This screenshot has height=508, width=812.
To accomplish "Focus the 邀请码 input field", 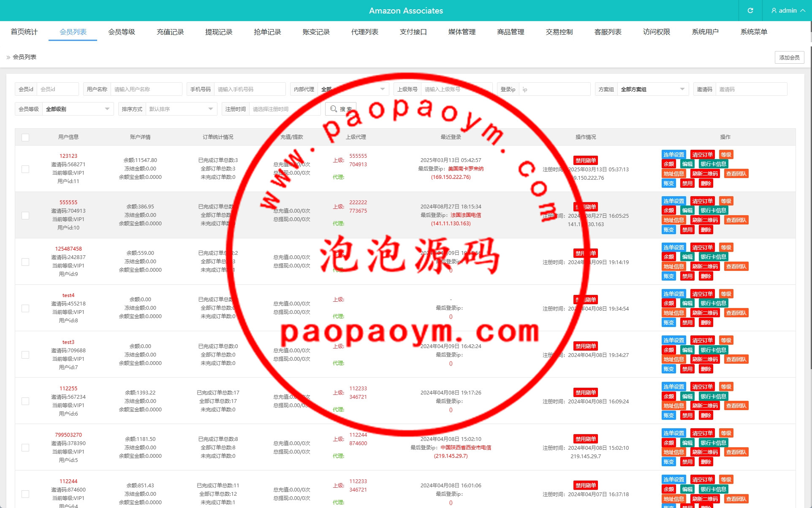I will coord(751,89).
